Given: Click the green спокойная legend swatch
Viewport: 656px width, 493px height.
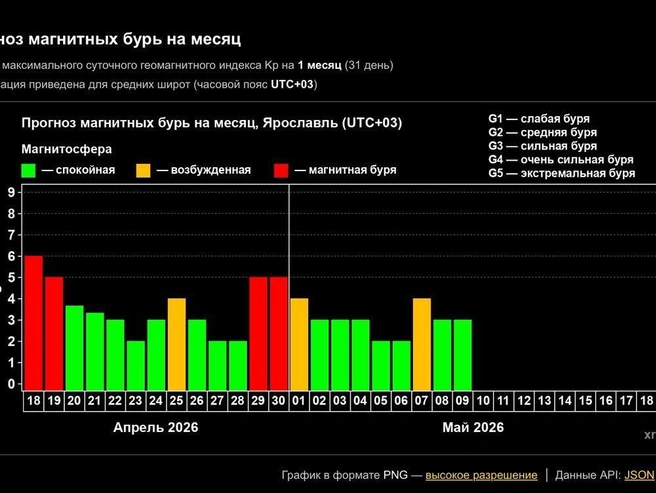Looking at the screenshot, I should click(x=28, y=170).
